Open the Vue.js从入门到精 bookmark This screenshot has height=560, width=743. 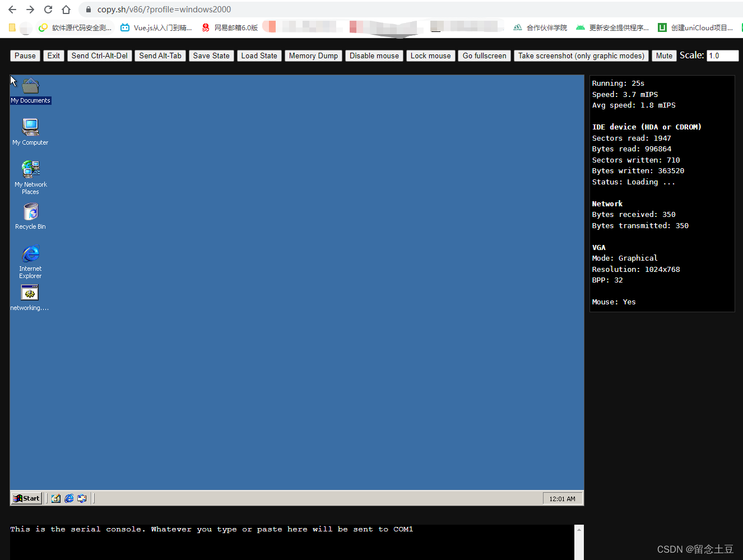[156, 27]
